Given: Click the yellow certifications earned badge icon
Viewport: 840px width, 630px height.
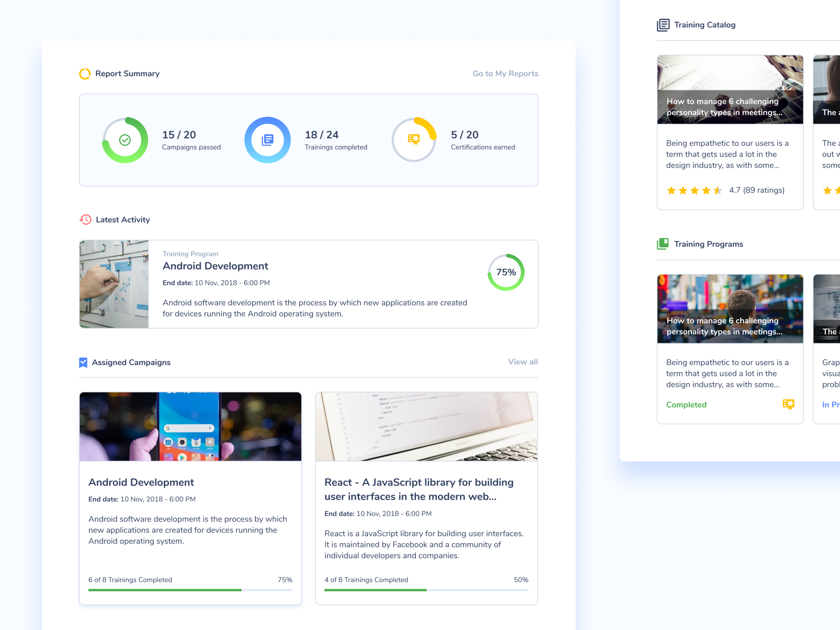Looking at the screenshot, I should (x=414, y=140).
